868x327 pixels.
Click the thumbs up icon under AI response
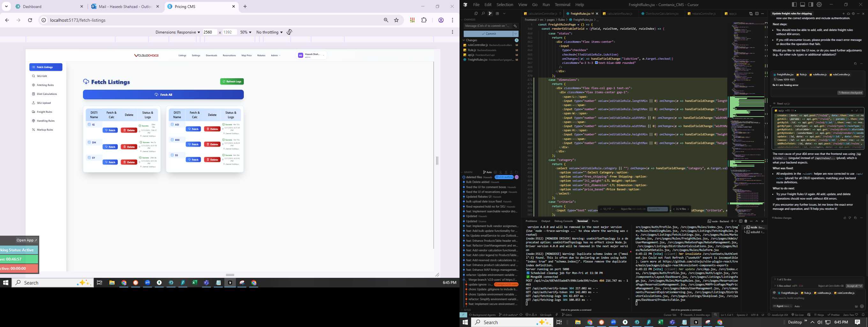point(845,218)
